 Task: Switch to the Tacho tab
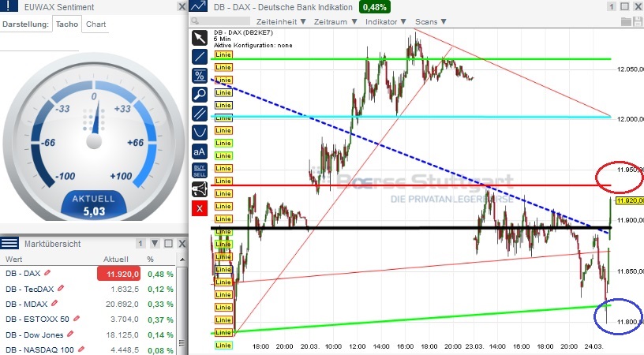pos(67,24)
